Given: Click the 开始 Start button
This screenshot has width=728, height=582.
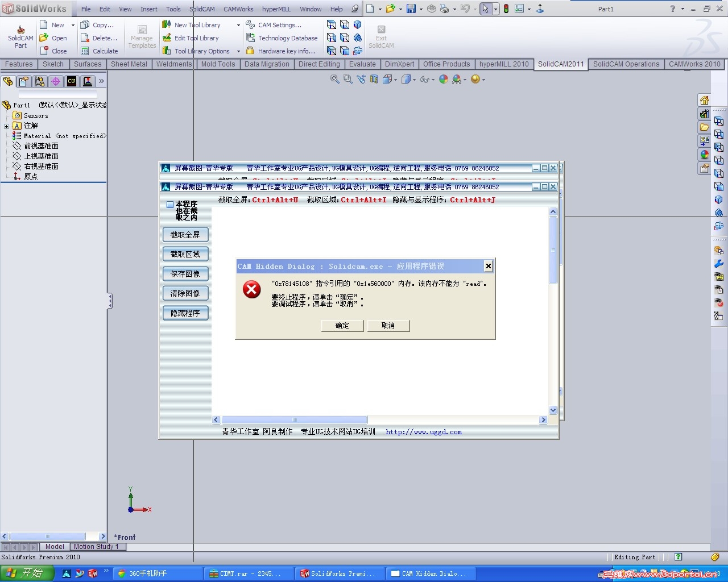Looking at the screenshot, I should click(27, 573).
